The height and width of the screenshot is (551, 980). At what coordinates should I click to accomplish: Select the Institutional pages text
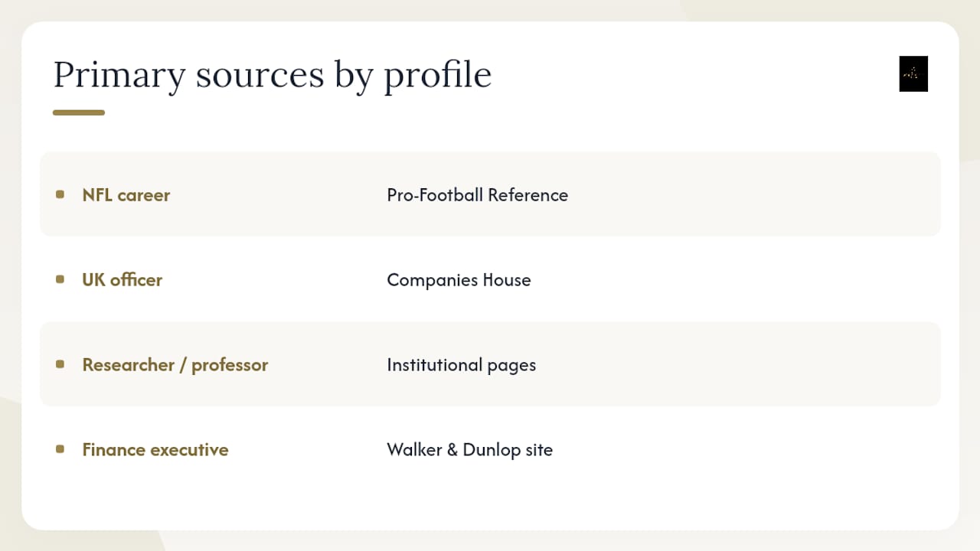[462, 365]
